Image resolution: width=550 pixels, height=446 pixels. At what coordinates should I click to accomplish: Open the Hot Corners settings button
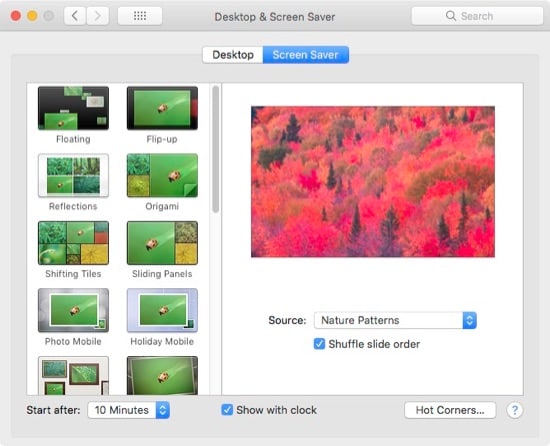tap(450, 410)
